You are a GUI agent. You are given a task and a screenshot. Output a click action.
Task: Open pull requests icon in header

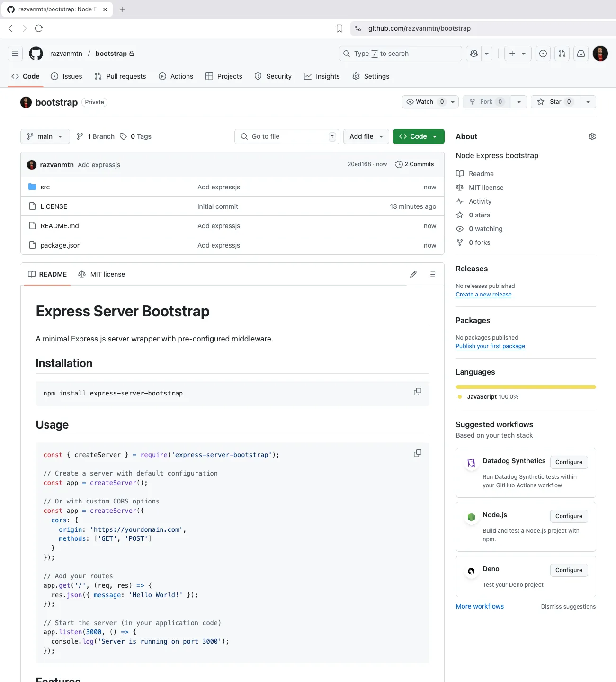(x=562, y=54)
